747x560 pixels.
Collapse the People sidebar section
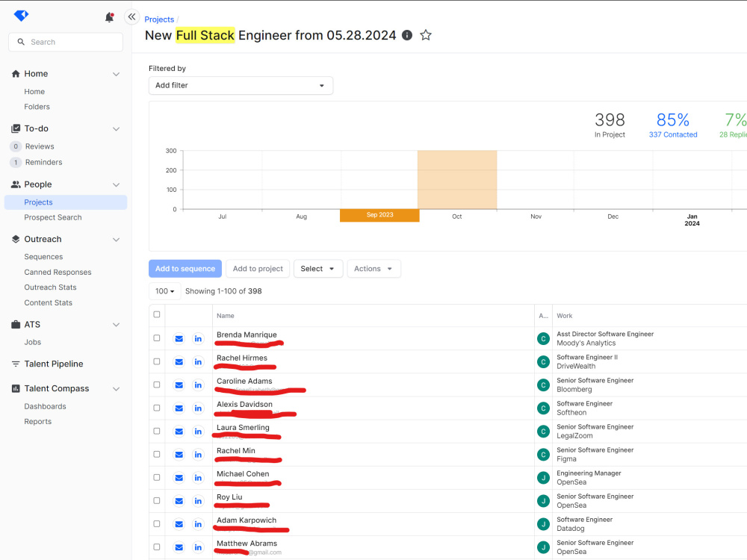[116, 184]
